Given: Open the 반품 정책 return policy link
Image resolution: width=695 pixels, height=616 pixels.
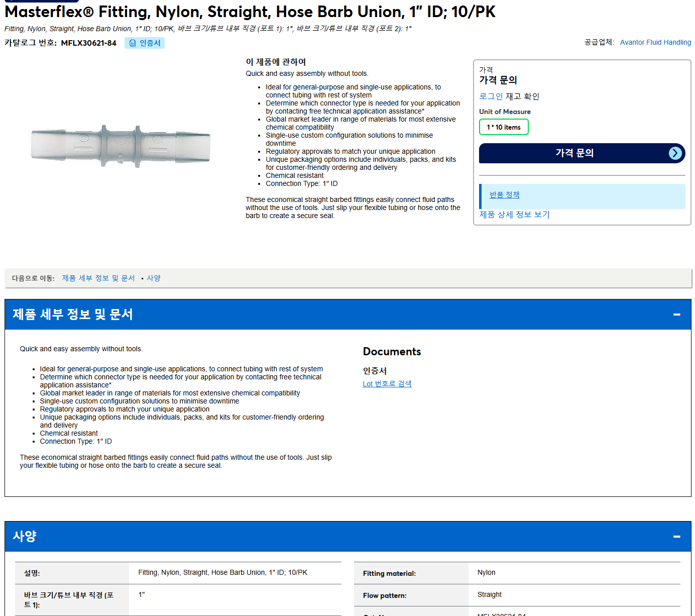Looking at the screenshot, I should (x=504, y=195).
